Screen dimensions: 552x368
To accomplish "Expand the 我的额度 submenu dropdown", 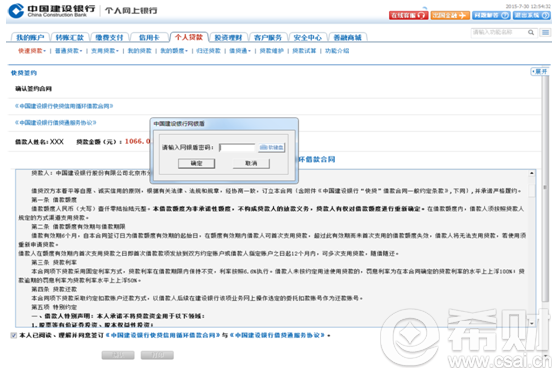I will [x=174, y=51].
